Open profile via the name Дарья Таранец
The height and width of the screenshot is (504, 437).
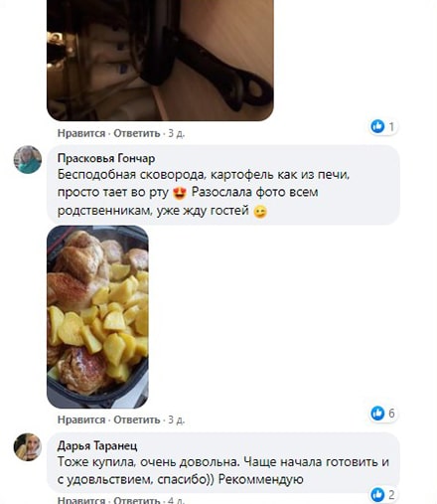click(x=97, y=445)
